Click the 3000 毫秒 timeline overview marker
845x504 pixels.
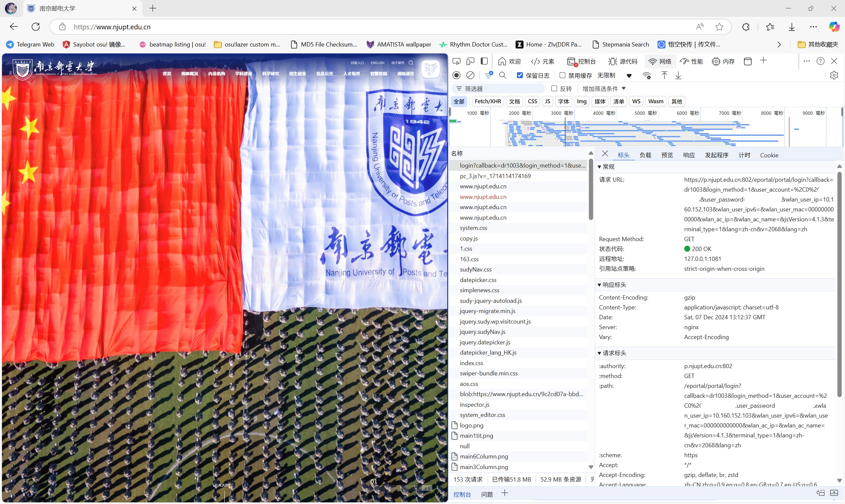[x=562, y=113]
